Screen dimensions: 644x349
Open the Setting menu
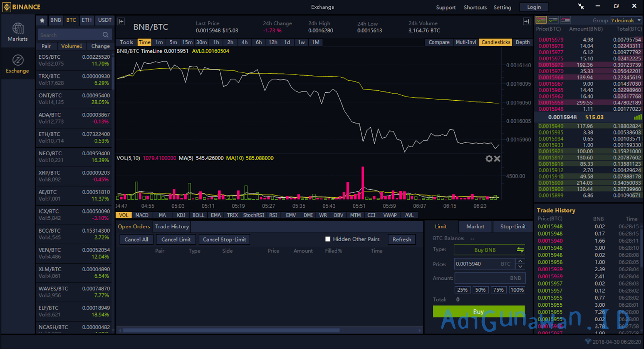tap(502, 7)
